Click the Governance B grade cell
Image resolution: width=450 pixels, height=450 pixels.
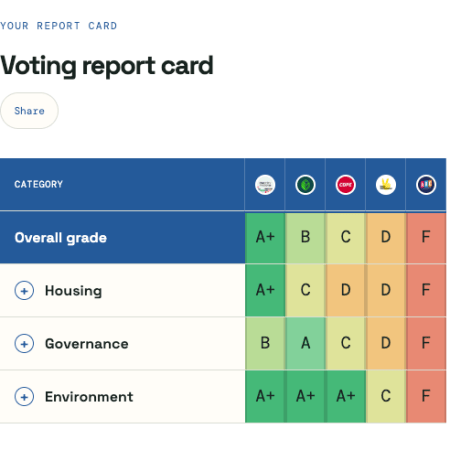pos(265,343)
